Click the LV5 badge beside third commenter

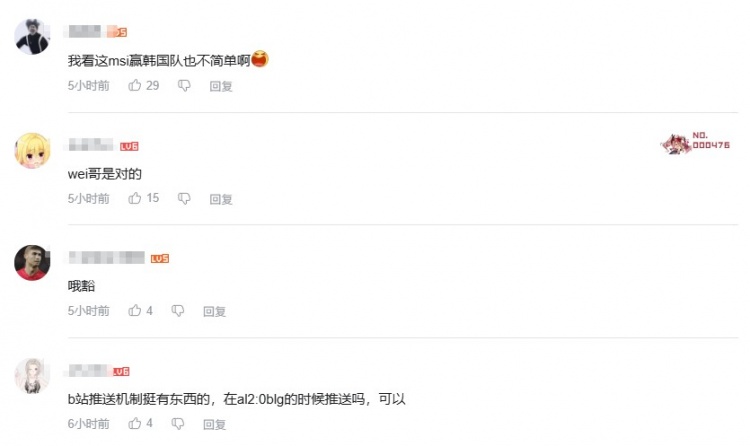(160, 259)
